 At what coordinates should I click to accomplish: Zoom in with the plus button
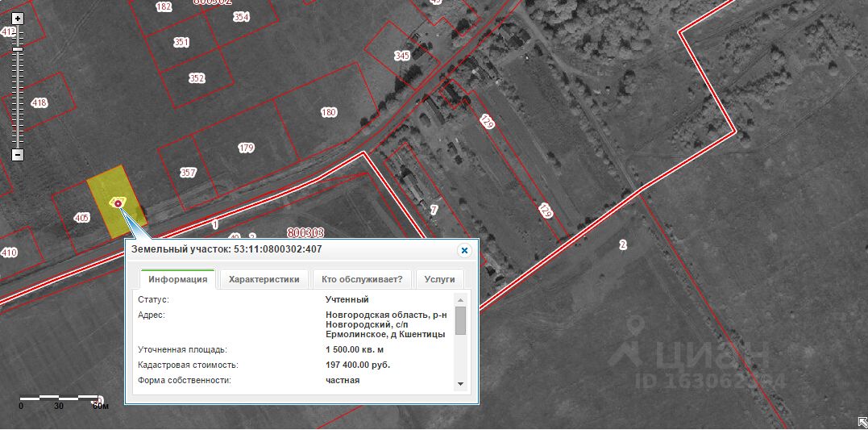point(19,19)
